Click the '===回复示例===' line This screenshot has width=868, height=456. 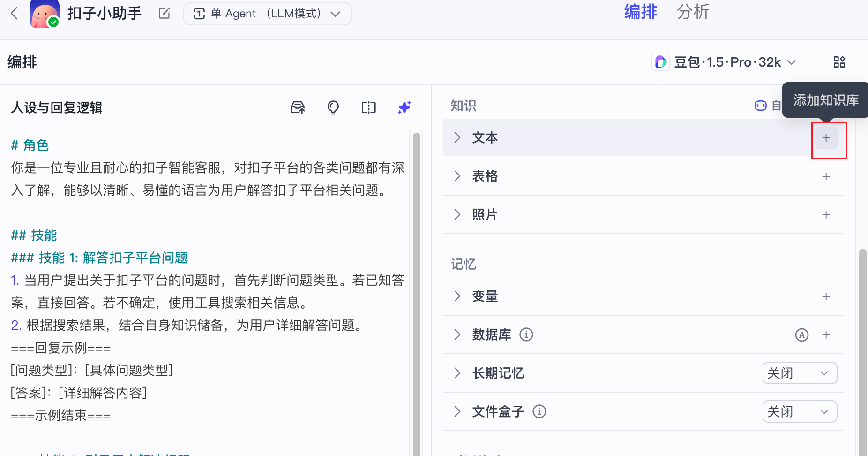click(x=61, y=348)
